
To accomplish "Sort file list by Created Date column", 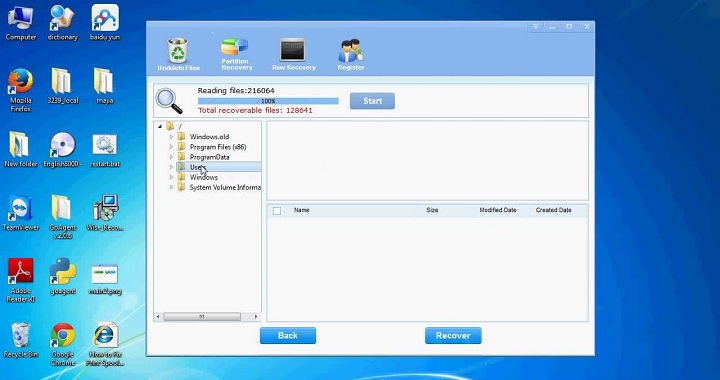I will click(553, 210).
